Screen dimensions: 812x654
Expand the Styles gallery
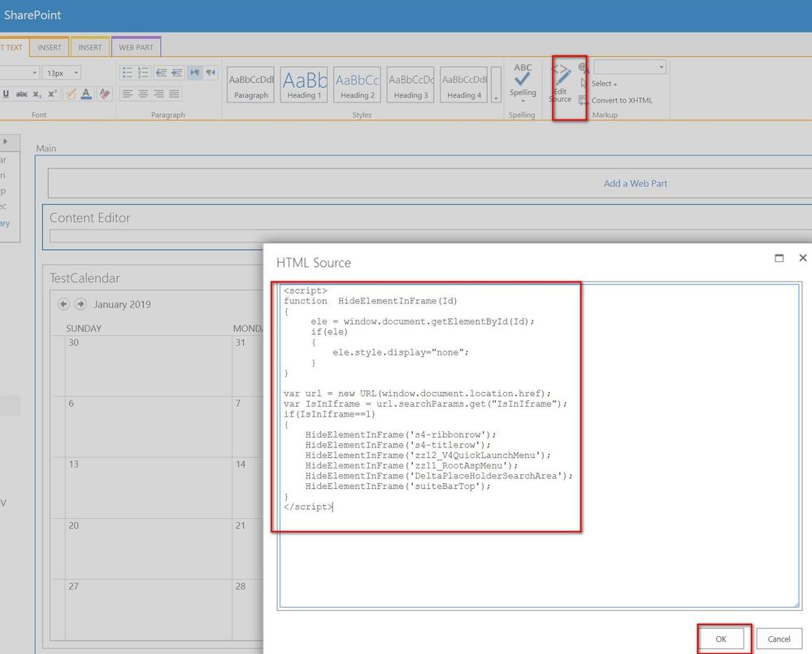496,85
